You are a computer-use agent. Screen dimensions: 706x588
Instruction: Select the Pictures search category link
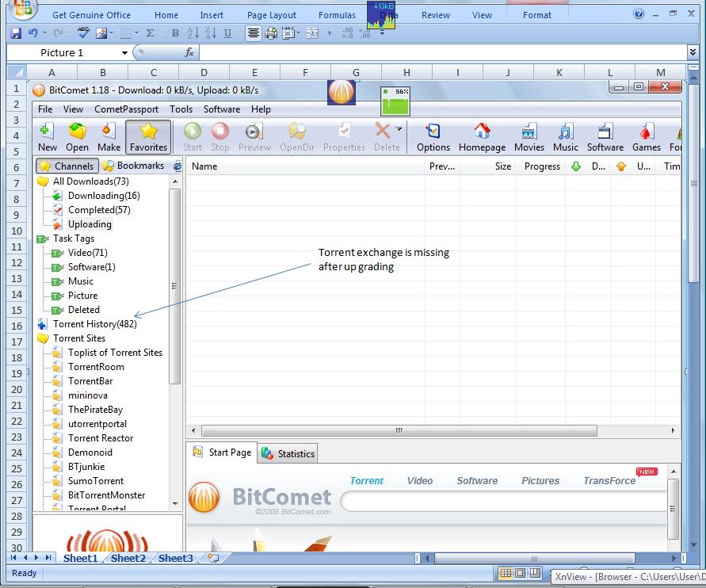pos(540,480)
